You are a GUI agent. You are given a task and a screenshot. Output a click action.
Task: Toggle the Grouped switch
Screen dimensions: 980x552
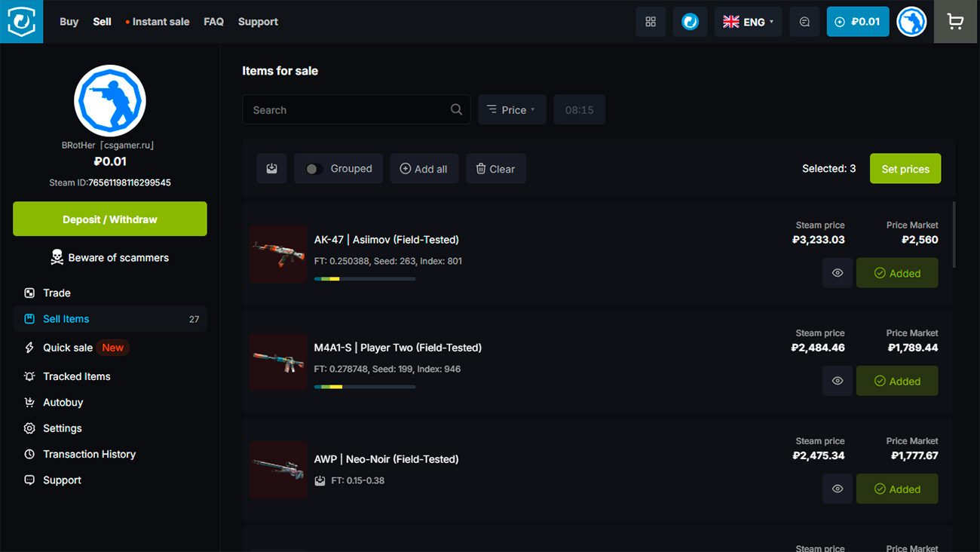click(x=314, y=169)
